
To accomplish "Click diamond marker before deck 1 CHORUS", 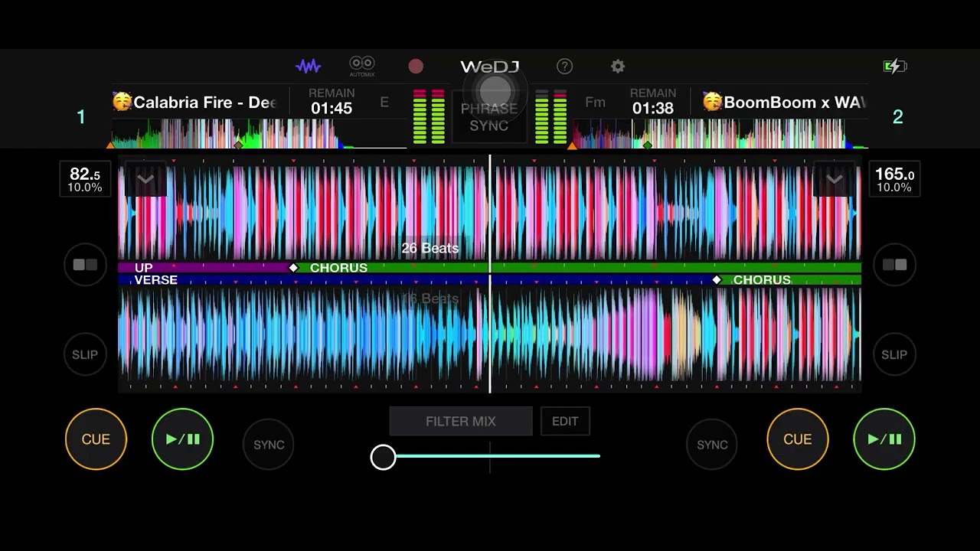I will 293,268.
